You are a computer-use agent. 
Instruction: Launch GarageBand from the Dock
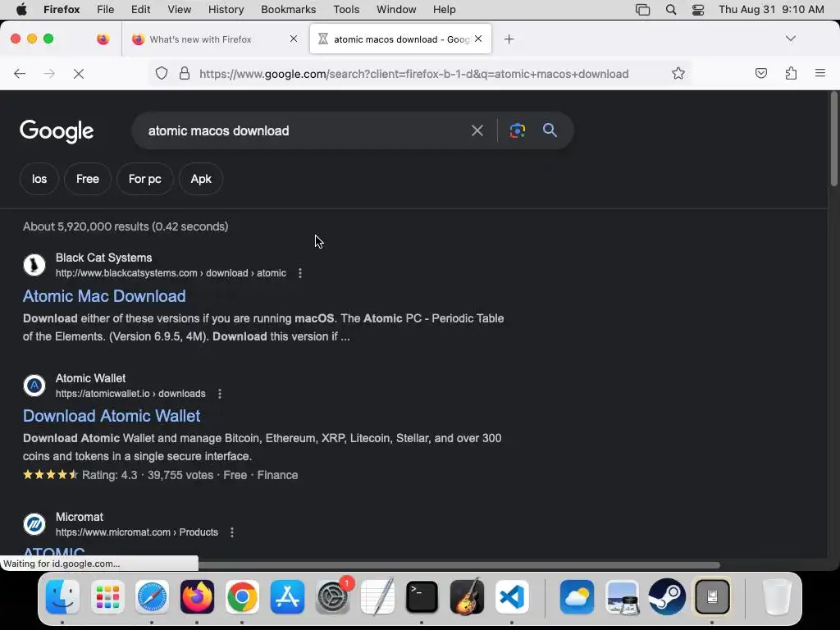point(467,596)
